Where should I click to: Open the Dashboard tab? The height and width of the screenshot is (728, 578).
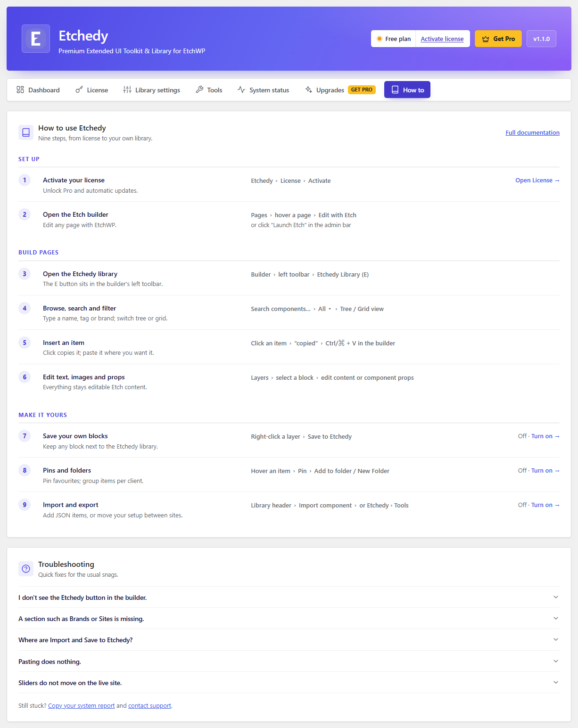(x=38, y=90)
